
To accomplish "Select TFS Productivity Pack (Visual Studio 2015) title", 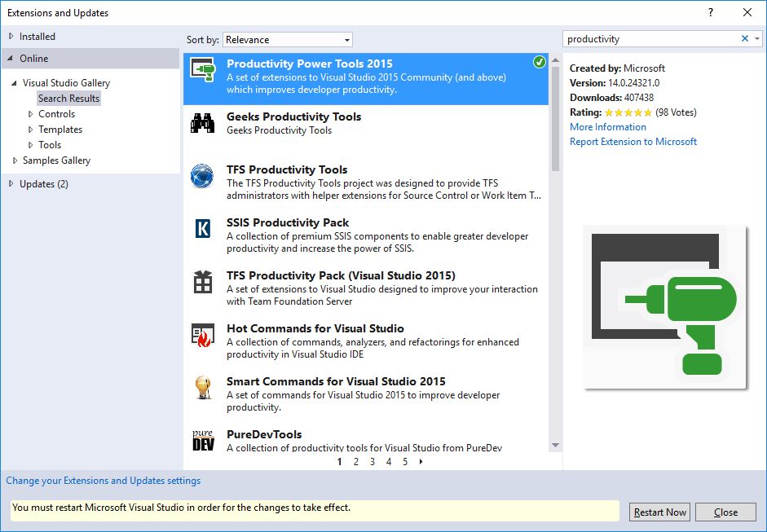I will (341, 275).
